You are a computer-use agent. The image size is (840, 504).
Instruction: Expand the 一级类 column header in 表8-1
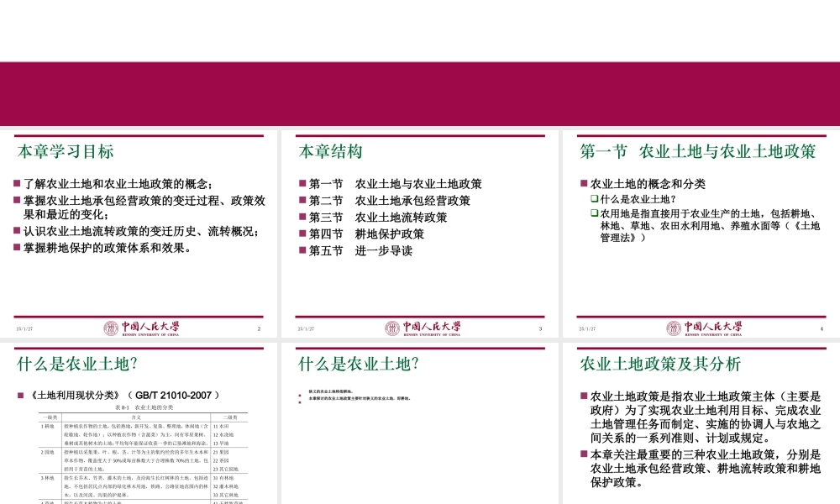(x=47, y=415)
